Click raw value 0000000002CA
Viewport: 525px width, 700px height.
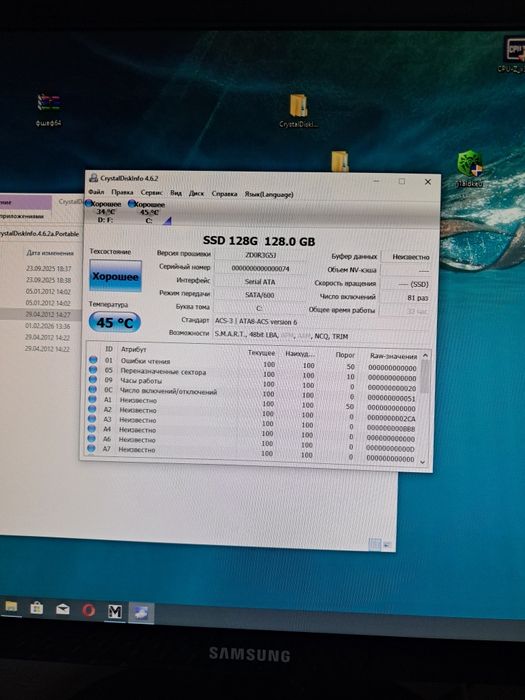coord(391,418)
